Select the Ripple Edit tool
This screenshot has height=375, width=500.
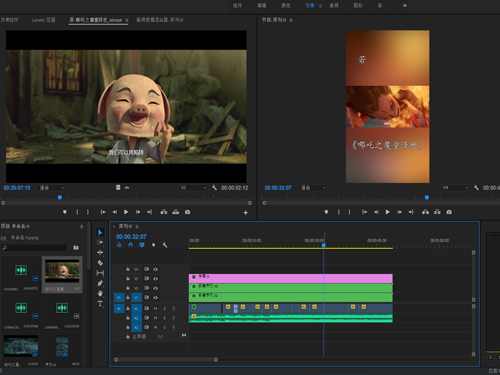(x=100, y=253)
